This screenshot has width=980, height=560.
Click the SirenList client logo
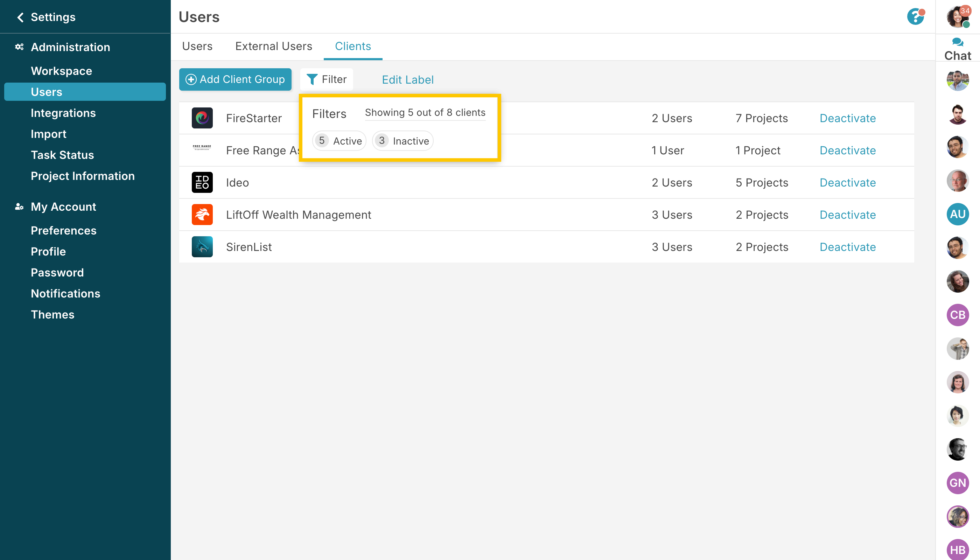point(202,247)
